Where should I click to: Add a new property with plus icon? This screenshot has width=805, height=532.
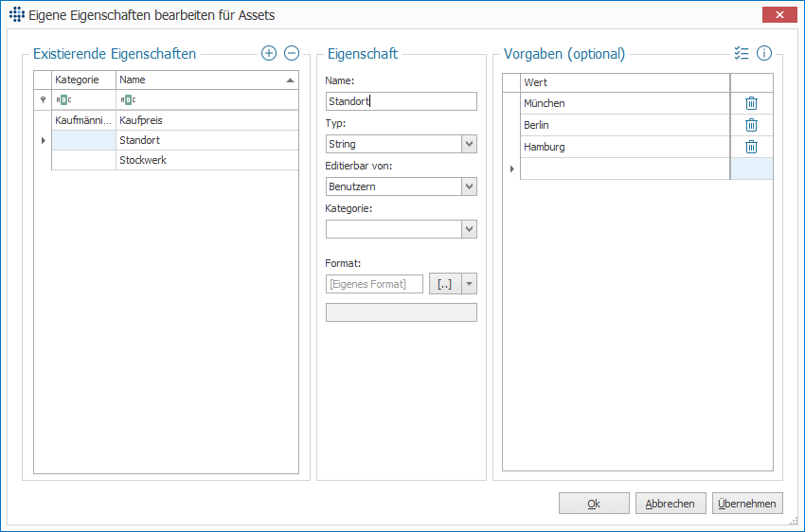point(269,53)
